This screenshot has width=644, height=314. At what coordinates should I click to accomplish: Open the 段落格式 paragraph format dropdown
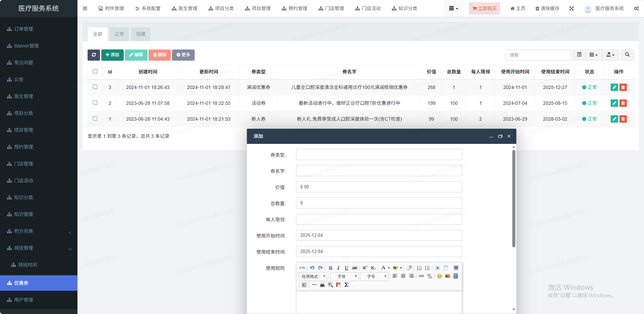(x=313, y=277)
